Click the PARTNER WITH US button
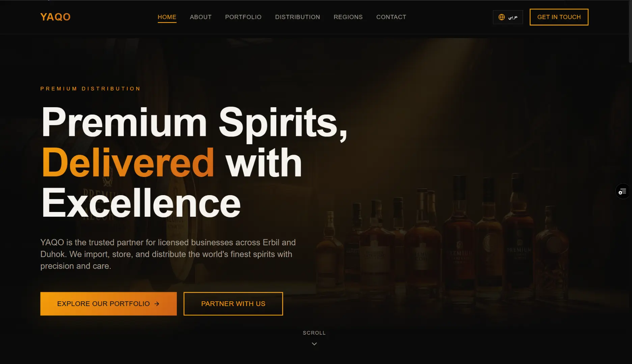 tap(233, 304)
